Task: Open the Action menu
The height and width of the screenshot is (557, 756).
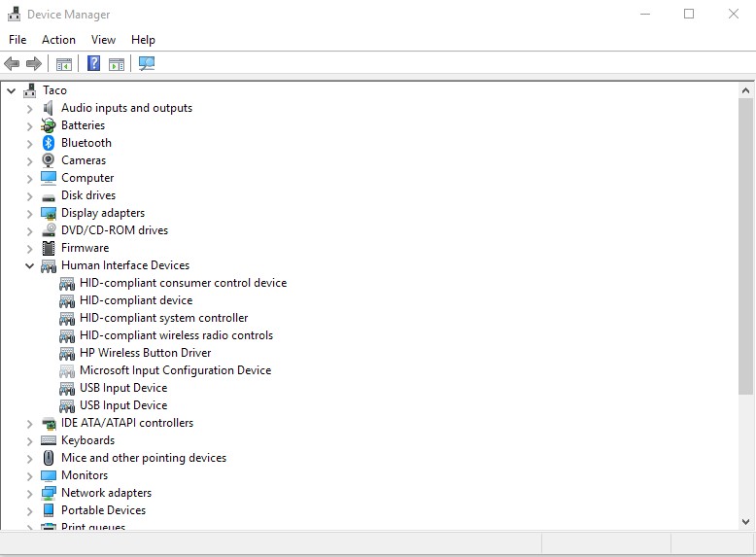Action: coord(58,40)
